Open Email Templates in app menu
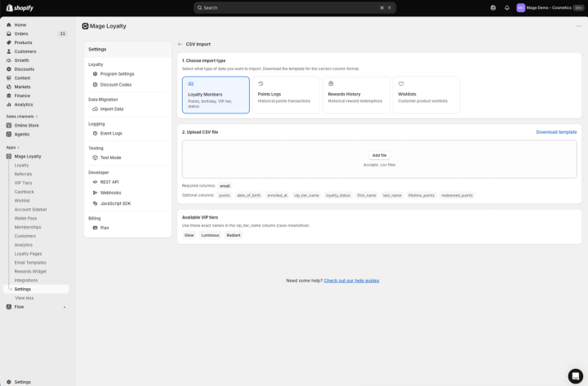This screenshot has width=588, height=386. [30, 263]
